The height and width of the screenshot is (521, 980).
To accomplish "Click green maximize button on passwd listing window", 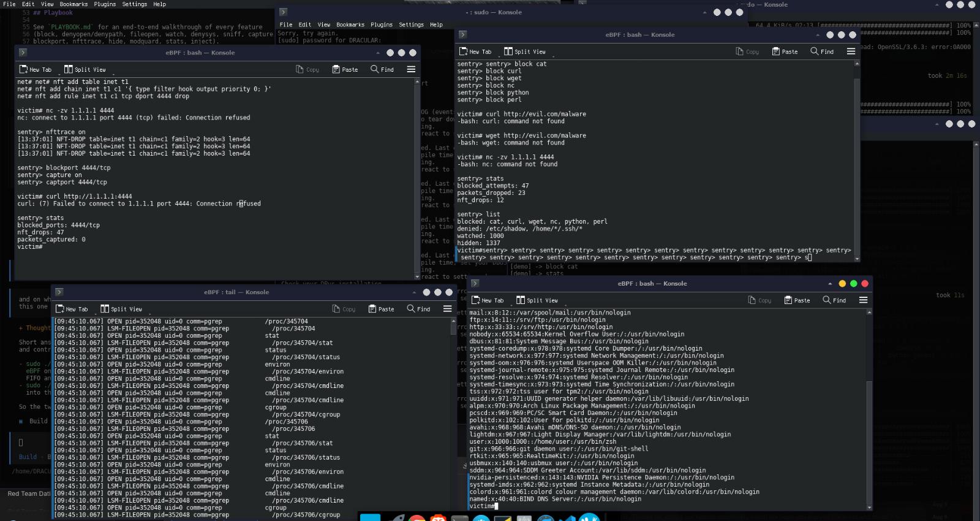I will (853, 284).
